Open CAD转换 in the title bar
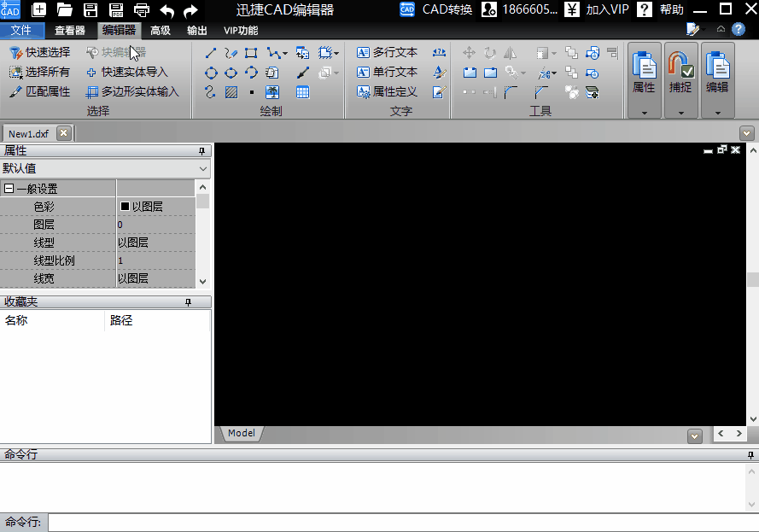 tap(436, 9)
